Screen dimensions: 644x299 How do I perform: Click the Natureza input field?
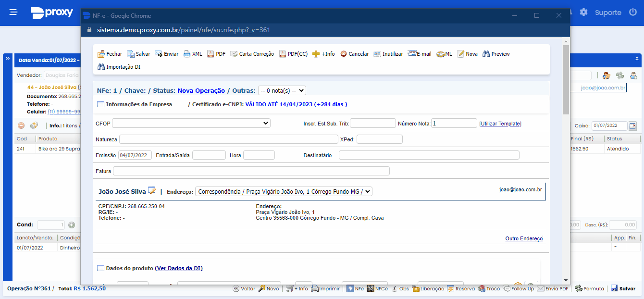click(229, 139)
